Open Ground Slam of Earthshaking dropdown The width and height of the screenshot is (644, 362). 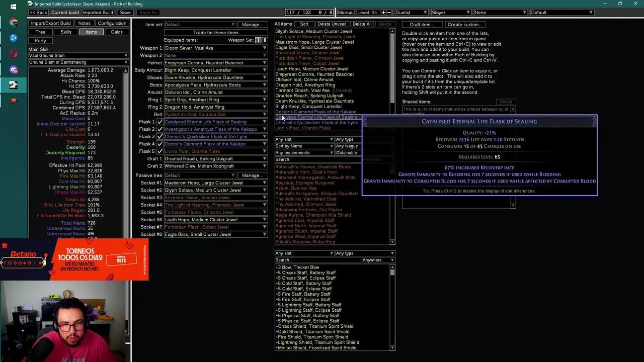pos(78,62)
